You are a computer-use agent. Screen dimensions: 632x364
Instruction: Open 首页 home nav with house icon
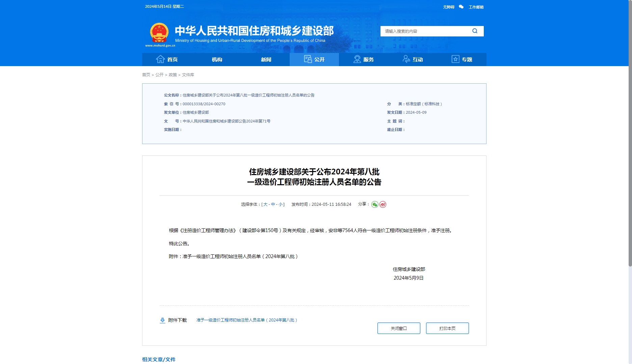tap(167, 59)
